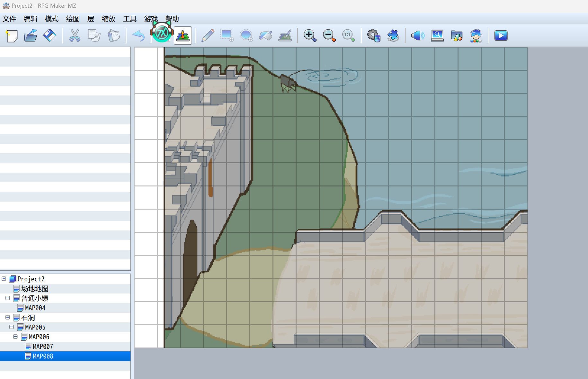Click the Playtest play button
588x379 pixels.
(x=501, y=36)
